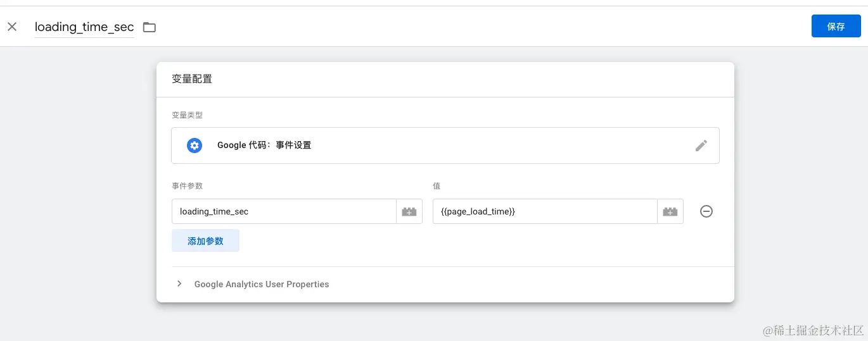This screenshot has height=341, width=868.
Task: Insert variable via brick icon beside {{page_load_time}} field
Action: (670, 211)
